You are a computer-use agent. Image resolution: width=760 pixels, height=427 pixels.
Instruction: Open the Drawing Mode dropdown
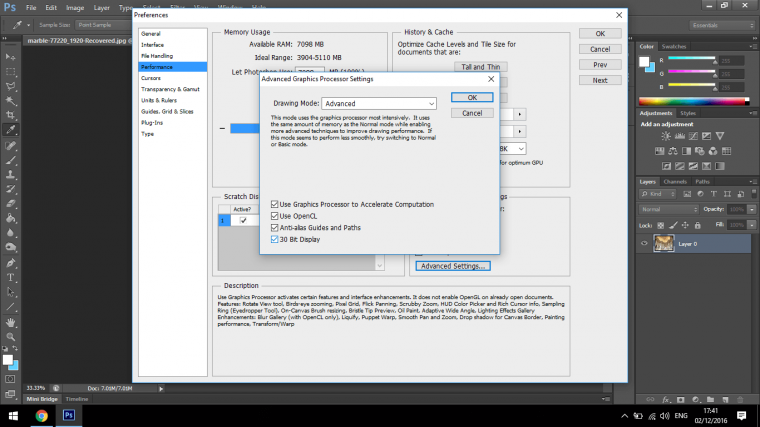(379, 103)
